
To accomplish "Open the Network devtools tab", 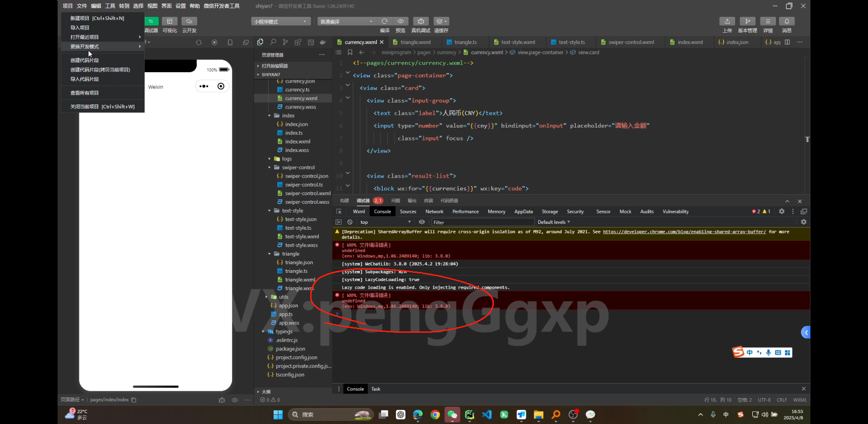I will (434, 212).
